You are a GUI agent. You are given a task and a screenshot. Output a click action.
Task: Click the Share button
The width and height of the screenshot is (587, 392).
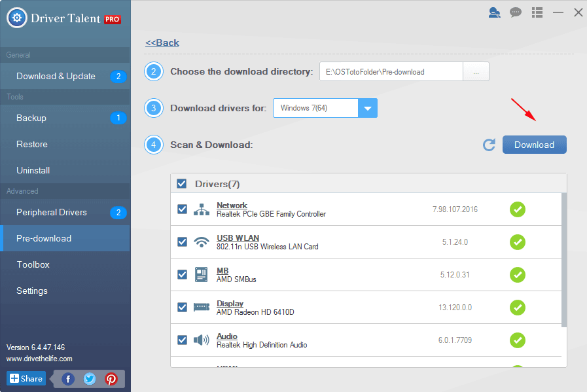tap(26, 378)
